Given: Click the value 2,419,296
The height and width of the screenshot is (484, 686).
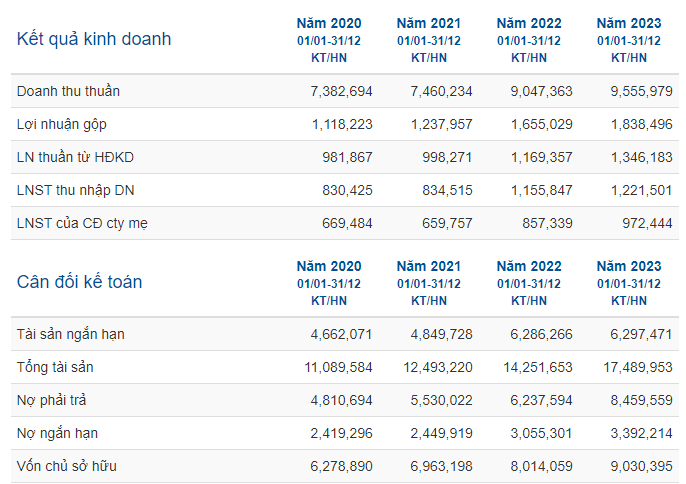Looking at the screenshot, I should tap(341, 434).
